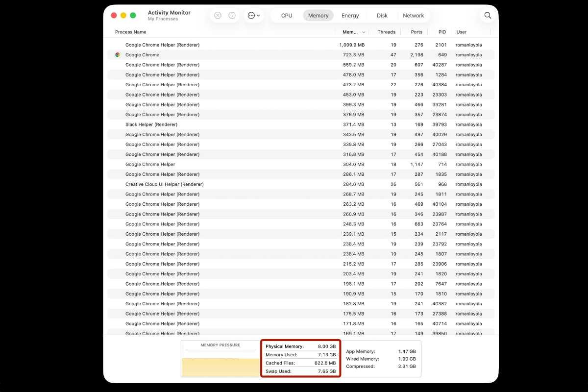Image resolution: width=588 pixels, height=392 pixels.
Task: Sort by Threads column header
Action: click(x=386, y=32)
